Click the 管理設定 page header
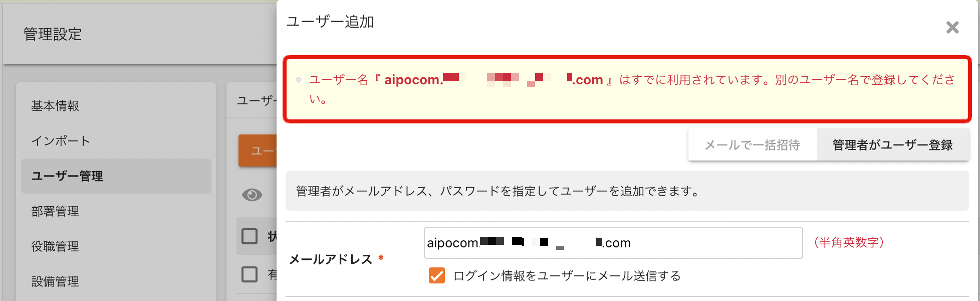This screenshot has width=980, height=301. pos(53,34)
